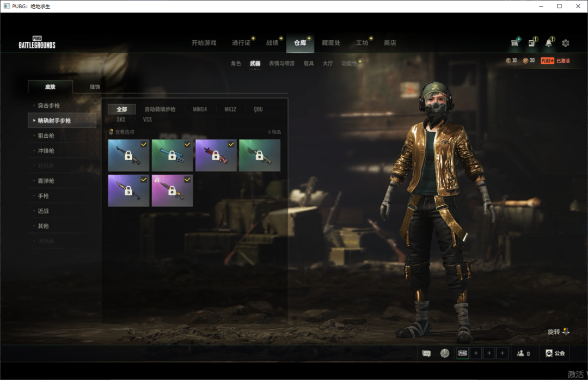This screenshot has height=380, width=588.
Task: Select the 皮肤 tab
Action: (x=50, y=87)
